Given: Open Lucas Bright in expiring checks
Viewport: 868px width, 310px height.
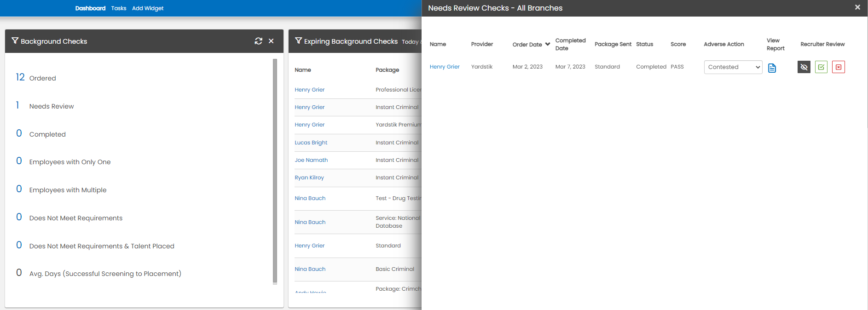Looking at the screenshot, I should coord(311,143).
